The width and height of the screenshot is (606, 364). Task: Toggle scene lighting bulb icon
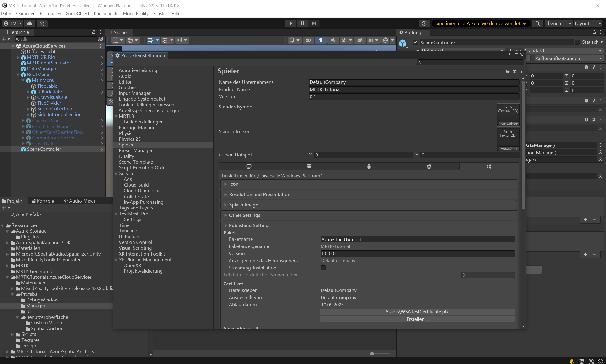tap(321, 40)
